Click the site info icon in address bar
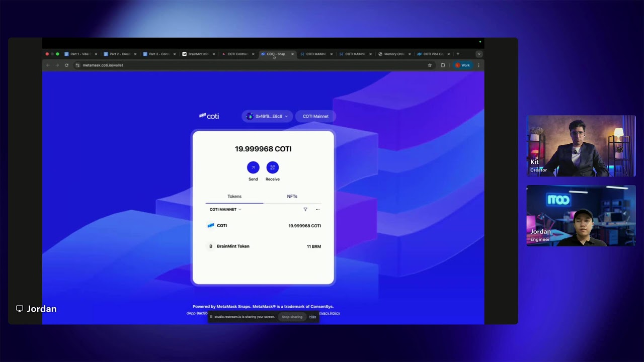This screenshot has height=362, width=644. 77,65
